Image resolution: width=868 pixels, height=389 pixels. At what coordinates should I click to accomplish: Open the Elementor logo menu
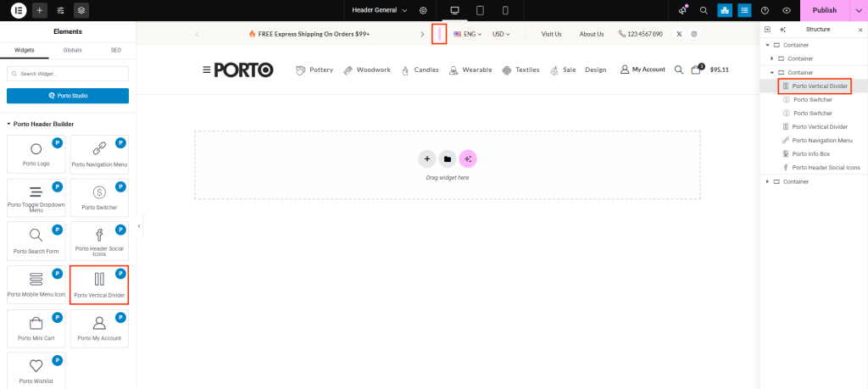[x=19, y=10]
